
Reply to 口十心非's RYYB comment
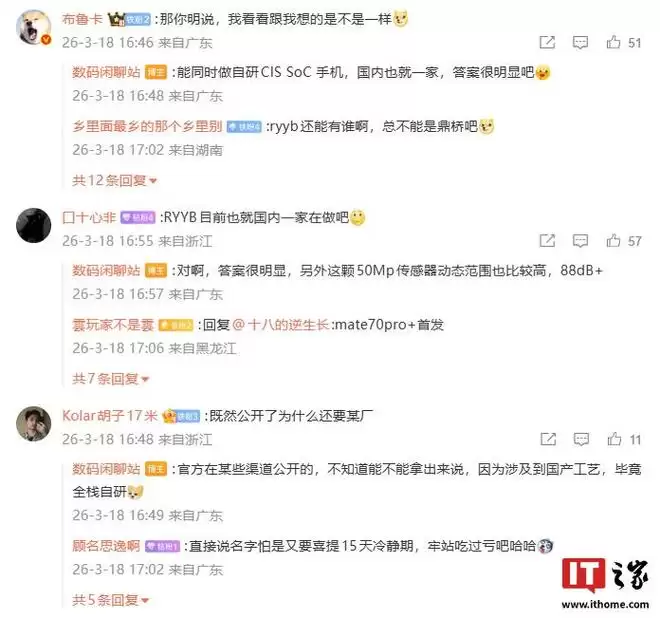[x=580, y=241]
